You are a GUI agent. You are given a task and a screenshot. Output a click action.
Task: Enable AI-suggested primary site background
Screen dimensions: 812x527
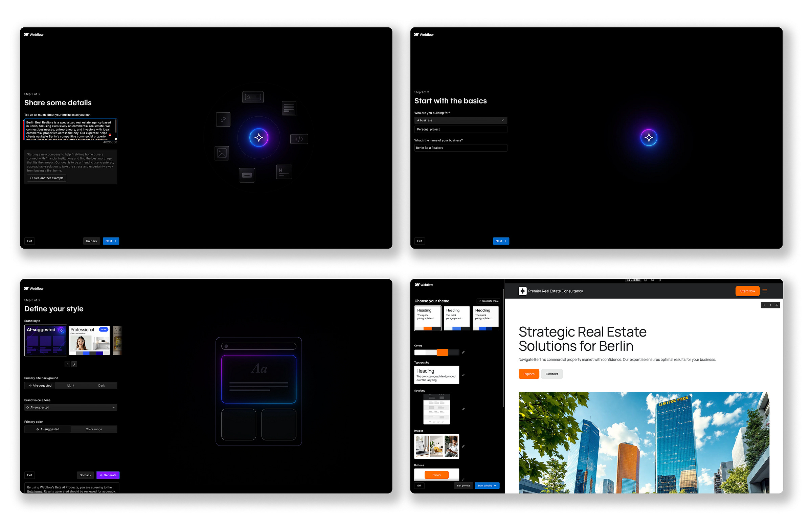pyautogui.click(x=40, y=385)
